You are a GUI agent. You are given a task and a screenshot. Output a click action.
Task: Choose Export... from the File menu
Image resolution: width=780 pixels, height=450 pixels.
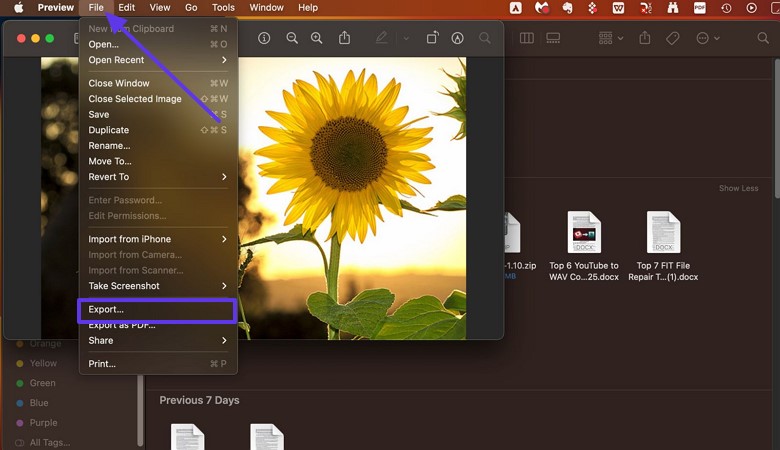tap(158, 309)
